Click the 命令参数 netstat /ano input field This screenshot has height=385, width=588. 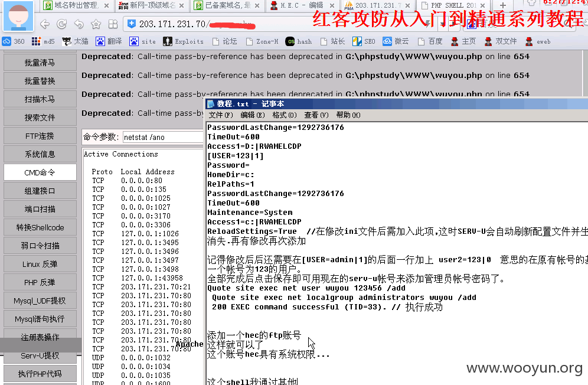164,137
